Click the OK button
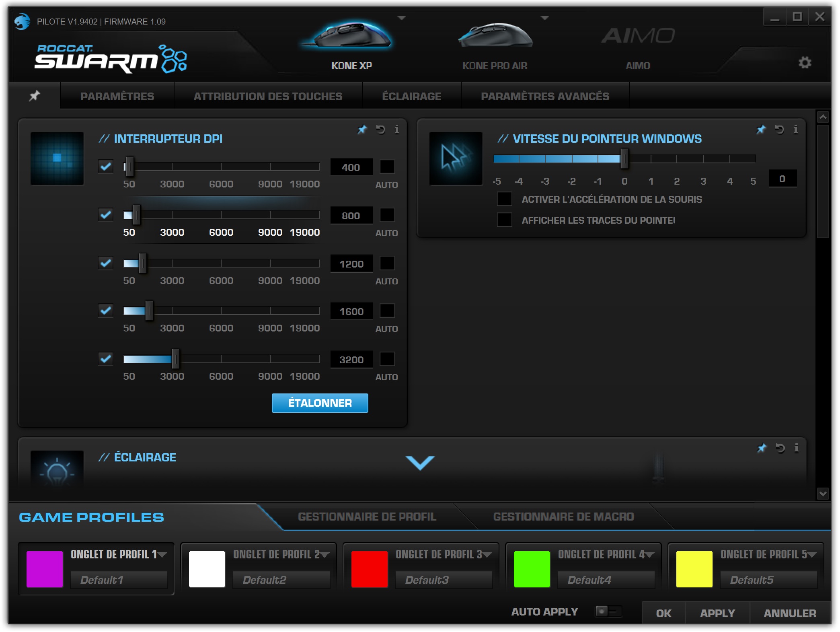840x632 pixels. point(663,613)
